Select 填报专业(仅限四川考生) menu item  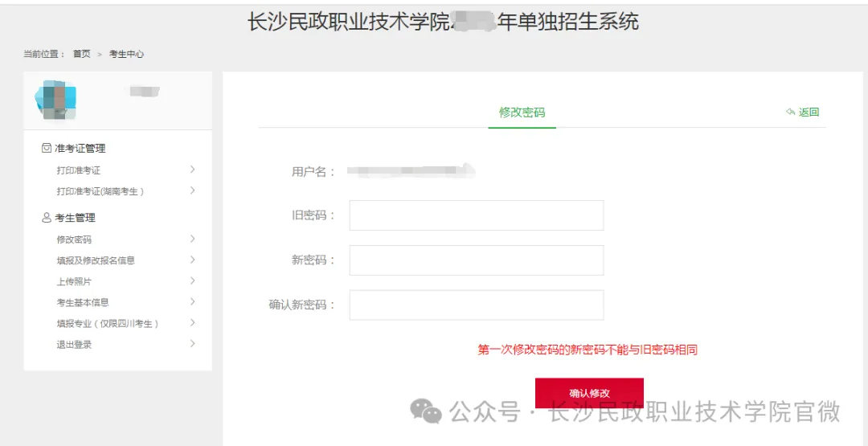coord(108,323)
